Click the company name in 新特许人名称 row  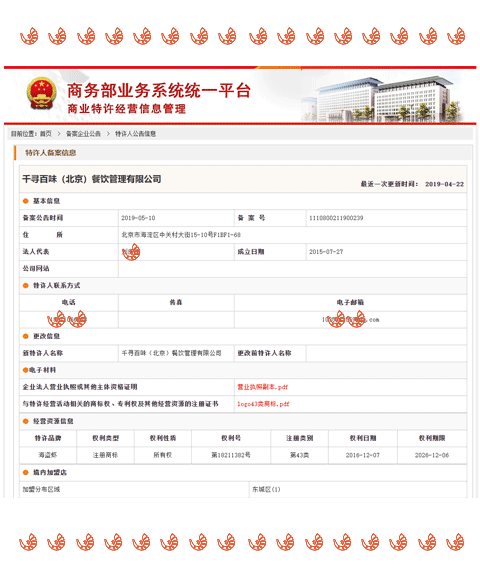pos(172,353)
